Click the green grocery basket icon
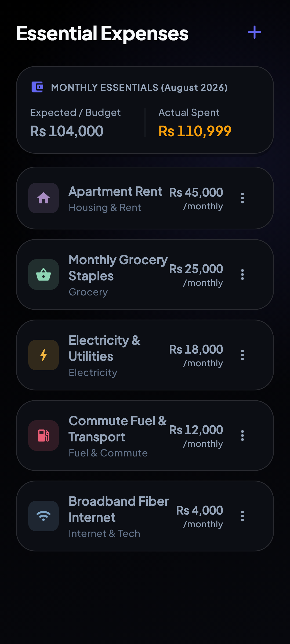The image size is (290, 644). tap(44, 275)
